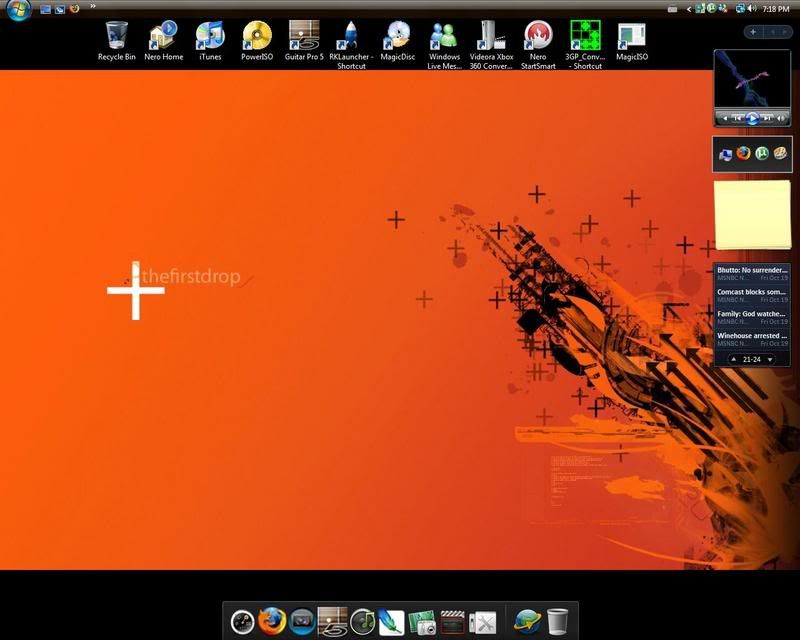Open the globe with arrow dock icon
The image size is (800, 640).
pyautogui.click(x=527, y=622)
